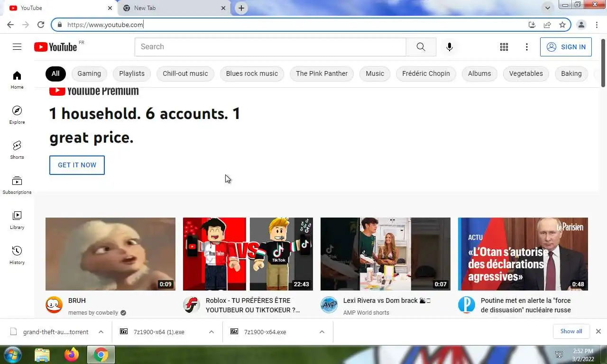Open History in the sidebar

[17, 255]
